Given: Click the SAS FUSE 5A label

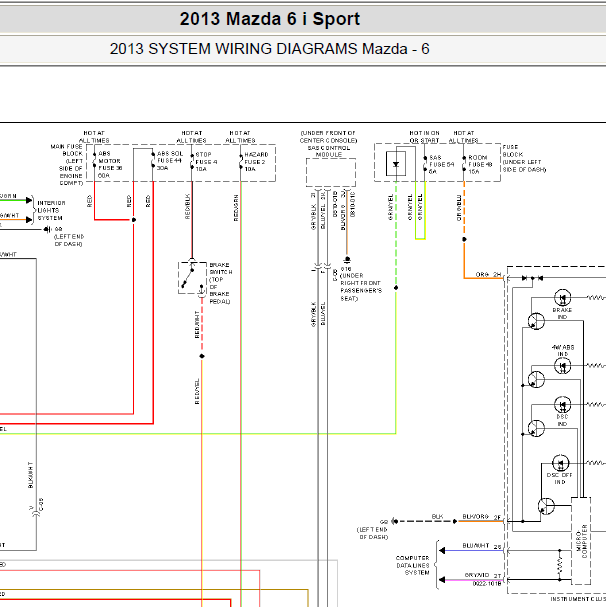Looking at the screenshot, I should (441, 165).
